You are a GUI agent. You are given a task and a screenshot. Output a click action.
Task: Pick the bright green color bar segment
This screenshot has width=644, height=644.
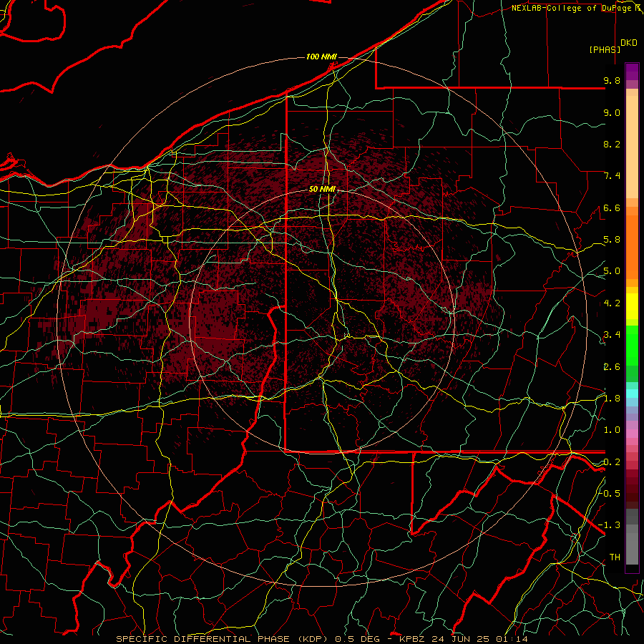(632, 346)
